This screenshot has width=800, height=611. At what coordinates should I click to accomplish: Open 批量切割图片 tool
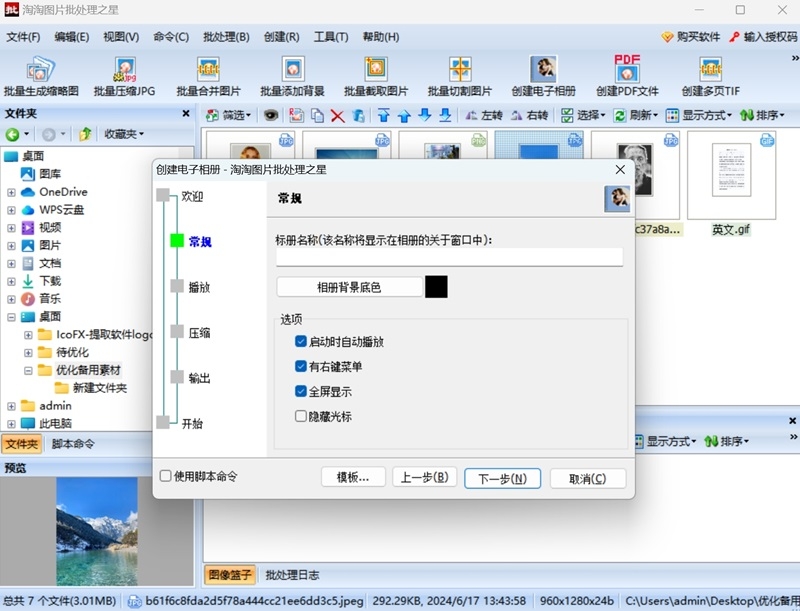point(460,77)
